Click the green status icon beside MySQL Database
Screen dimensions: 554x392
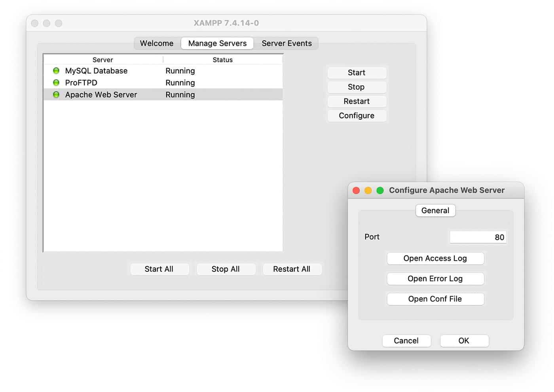click(x=56, y=71)
